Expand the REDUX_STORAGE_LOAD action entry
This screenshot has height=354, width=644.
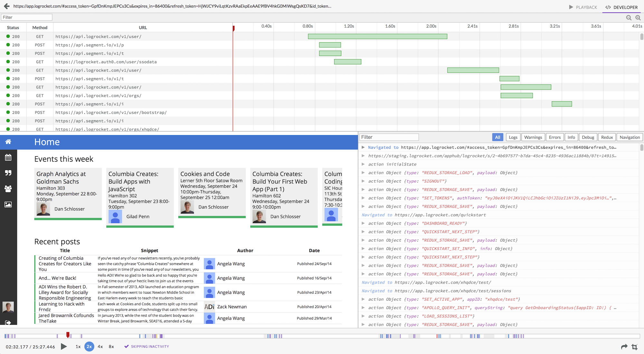363,173
